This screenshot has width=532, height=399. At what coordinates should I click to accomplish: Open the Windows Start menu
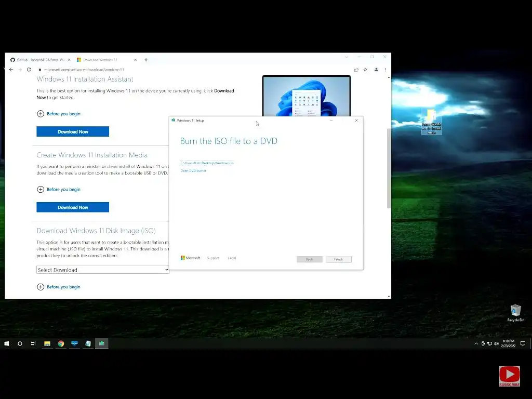point(6,343)
